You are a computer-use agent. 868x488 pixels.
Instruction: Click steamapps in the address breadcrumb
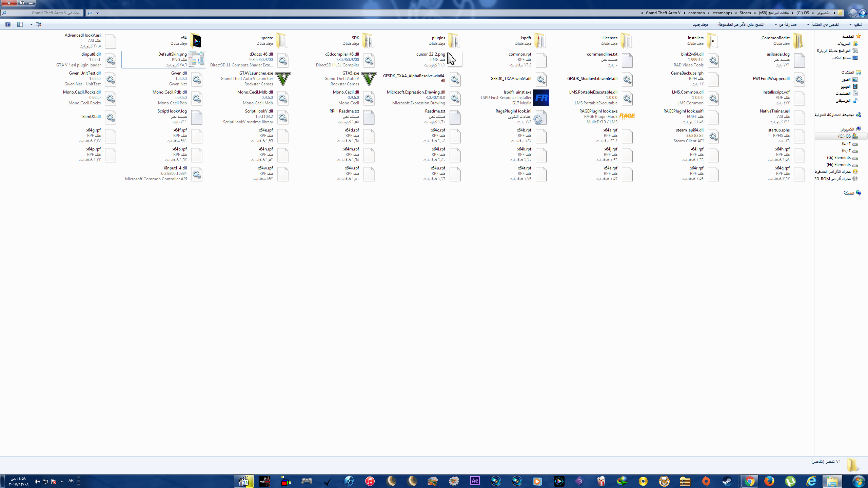tap(722, 13)
